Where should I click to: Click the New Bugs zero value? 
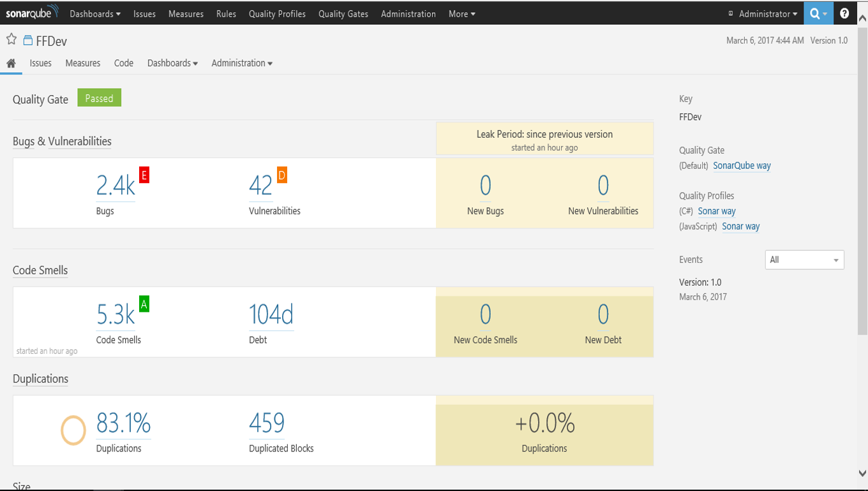click(x=486, y=186)
